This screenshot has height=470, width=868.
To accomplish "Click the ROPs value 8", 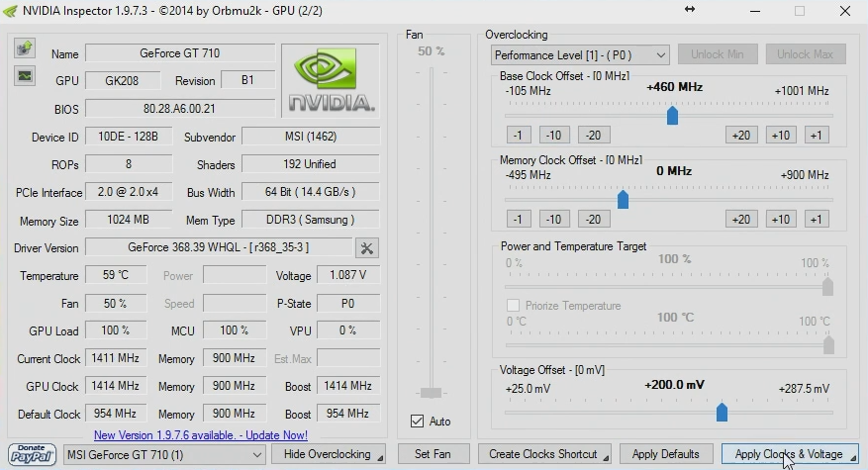I will [129, 164].
